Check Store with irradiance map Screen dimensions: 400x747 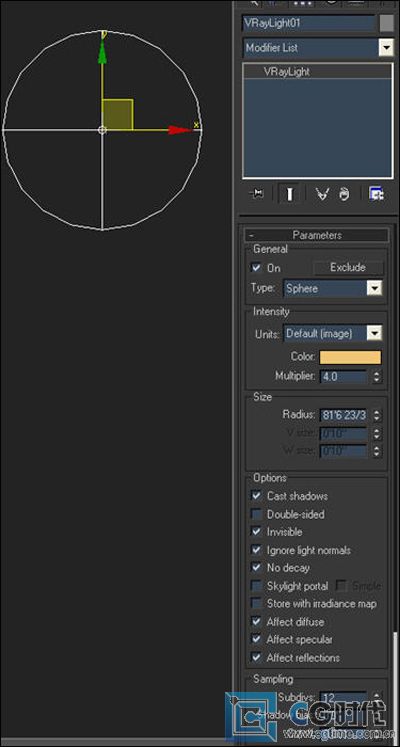click(x=257, y=604)
